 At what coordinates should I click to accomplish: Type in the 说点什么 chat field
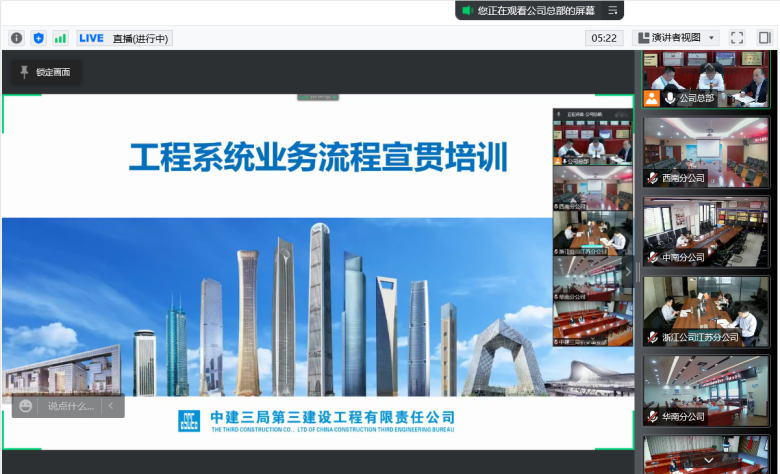(x=70, y=406)
